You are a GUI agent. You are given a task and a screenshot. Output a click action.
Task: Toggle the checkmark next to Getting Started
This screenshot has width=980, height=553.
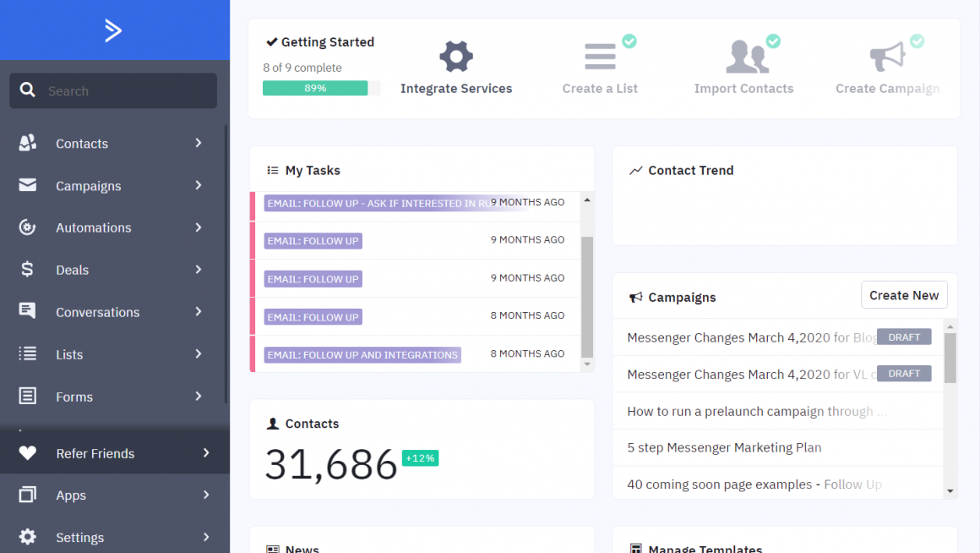(272, 41)
